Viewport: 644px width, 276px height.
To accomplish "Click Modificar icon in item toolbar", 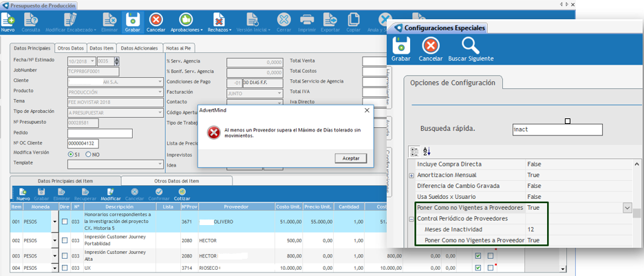I will coord(110,193).
